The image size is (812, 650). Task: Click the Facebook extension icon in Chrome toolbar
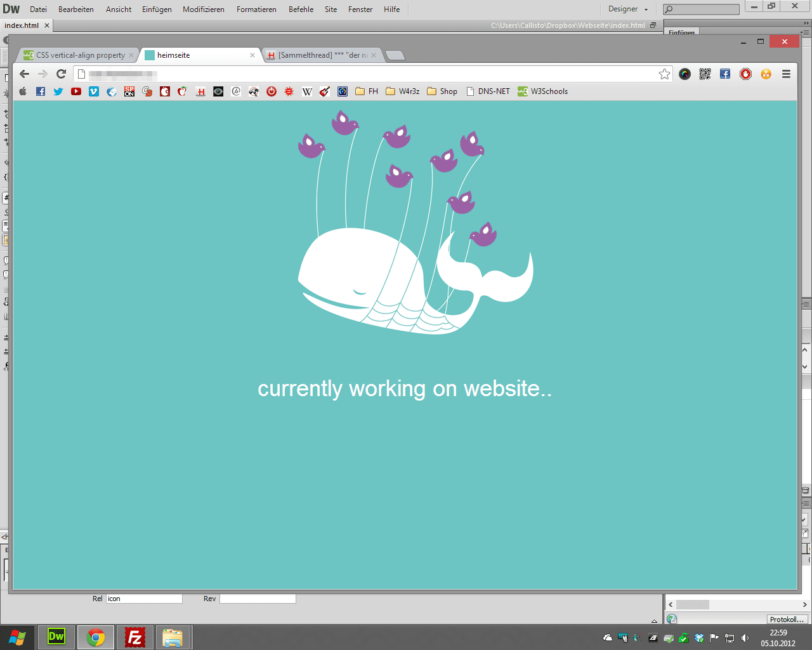click(x=725, y=74)
